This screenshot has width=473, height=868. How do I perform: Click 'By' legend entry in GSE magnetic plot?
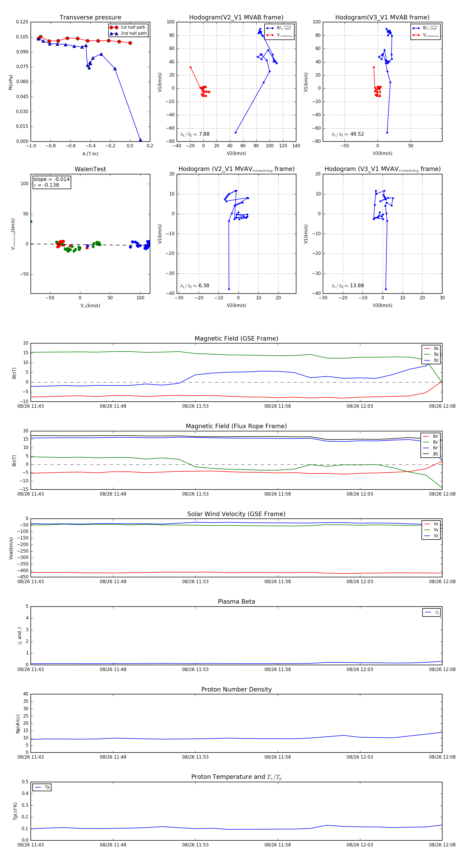point(431,354)
